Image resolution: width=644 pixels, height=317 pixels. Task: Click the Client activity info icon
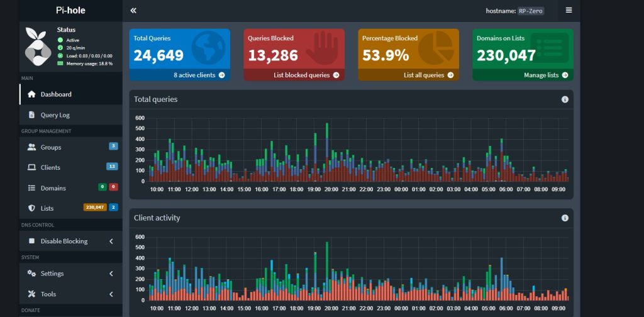(564, 218)
